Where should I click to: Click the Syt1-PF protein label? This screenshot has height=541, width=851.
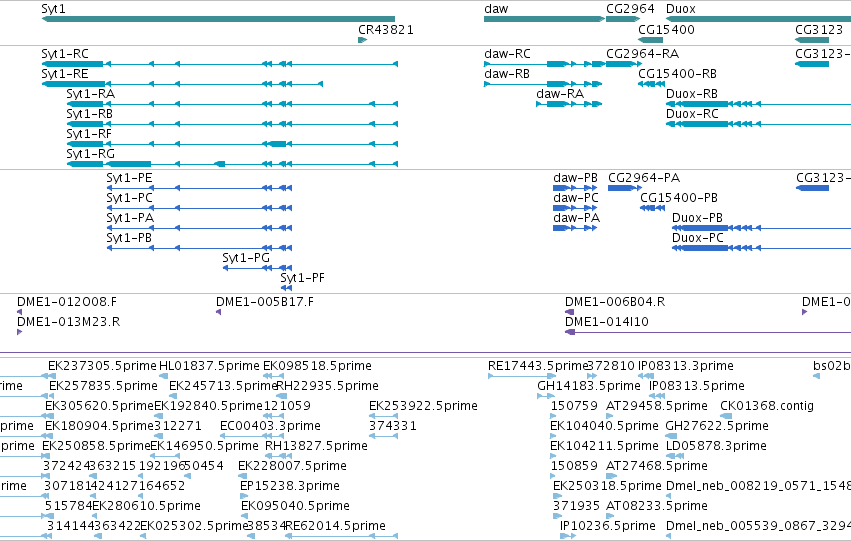(302, 278)
